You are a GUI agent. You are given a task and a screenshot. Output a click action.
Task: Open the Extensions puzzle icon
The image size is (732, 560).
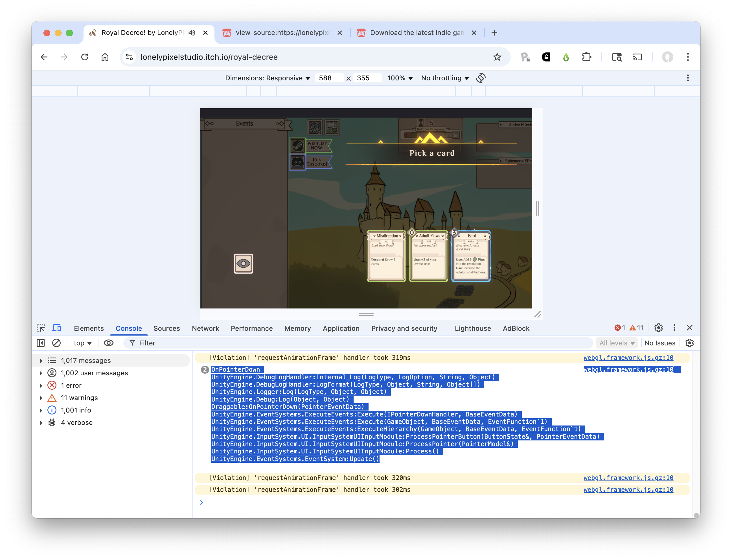tap(587, 57)
